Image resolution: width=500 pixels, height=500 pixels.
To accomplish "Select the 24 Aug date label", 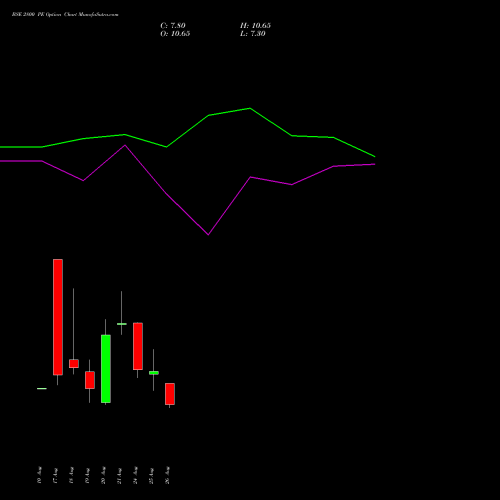I will pos(135,475).
